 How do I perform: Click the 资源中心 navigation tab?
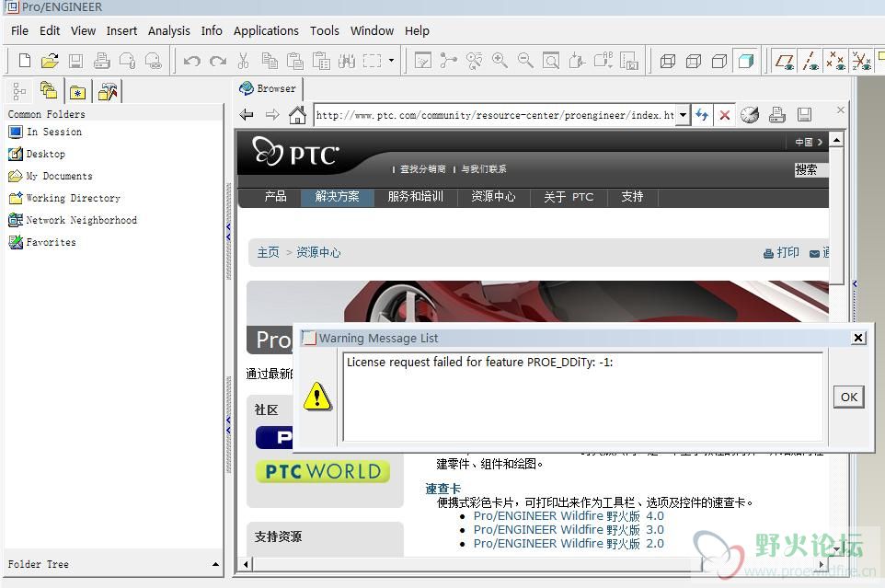point(493,196)
